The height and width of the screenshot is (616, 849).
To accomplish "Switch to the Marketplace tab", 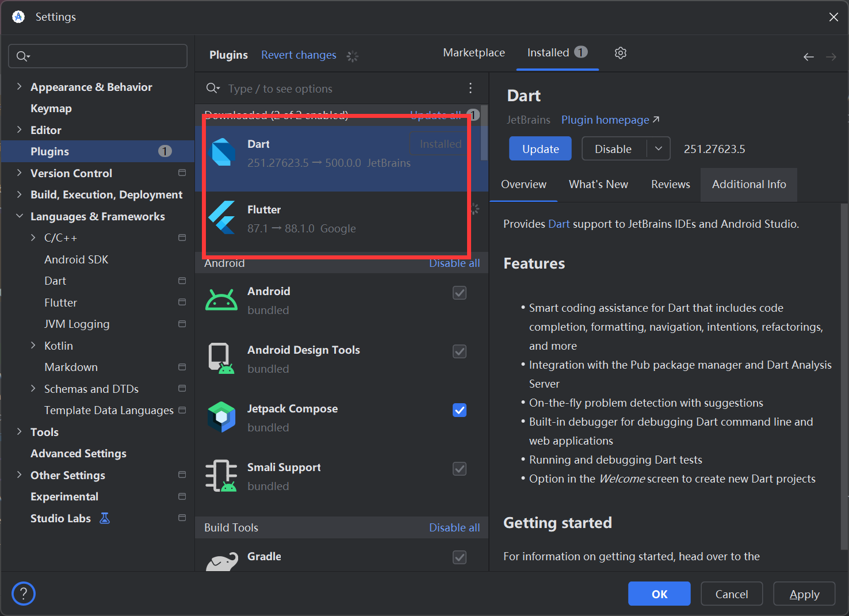I will (x=474, y=53).
